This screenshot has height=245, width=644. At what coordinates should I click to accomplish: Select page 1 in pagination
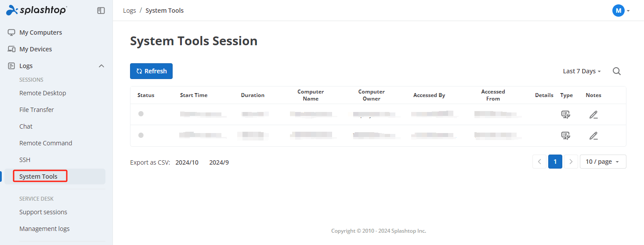pyautogui.click(x=555, y=162)
